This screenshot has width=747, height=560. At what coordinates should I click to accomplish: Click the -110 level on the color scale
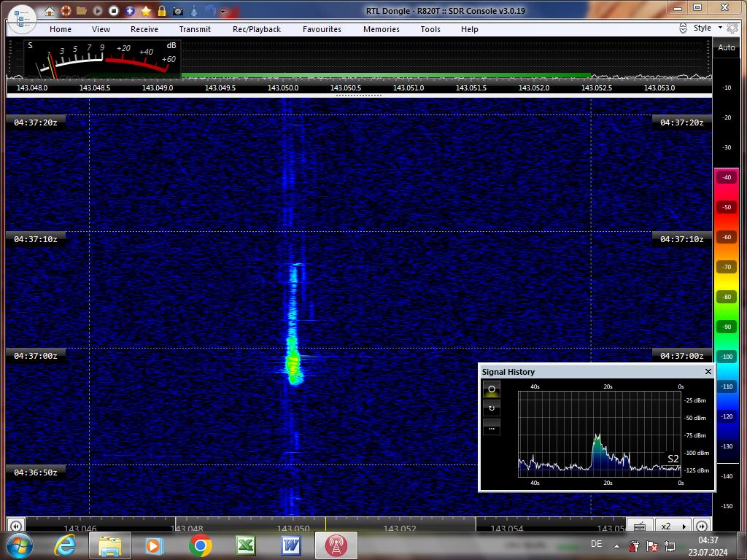point(726,386)
